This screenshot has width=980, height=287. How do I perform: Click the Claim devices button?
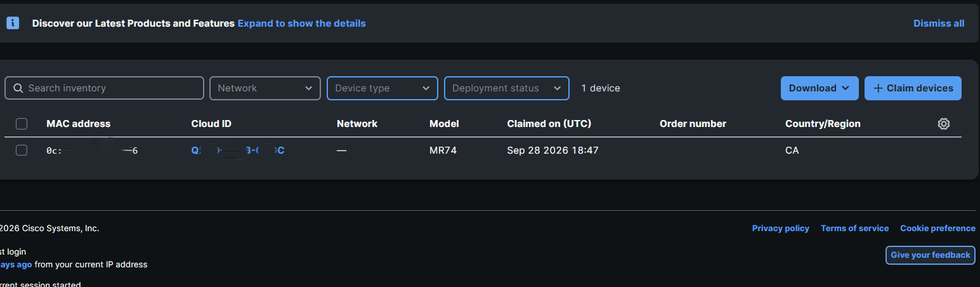(913, 88)
